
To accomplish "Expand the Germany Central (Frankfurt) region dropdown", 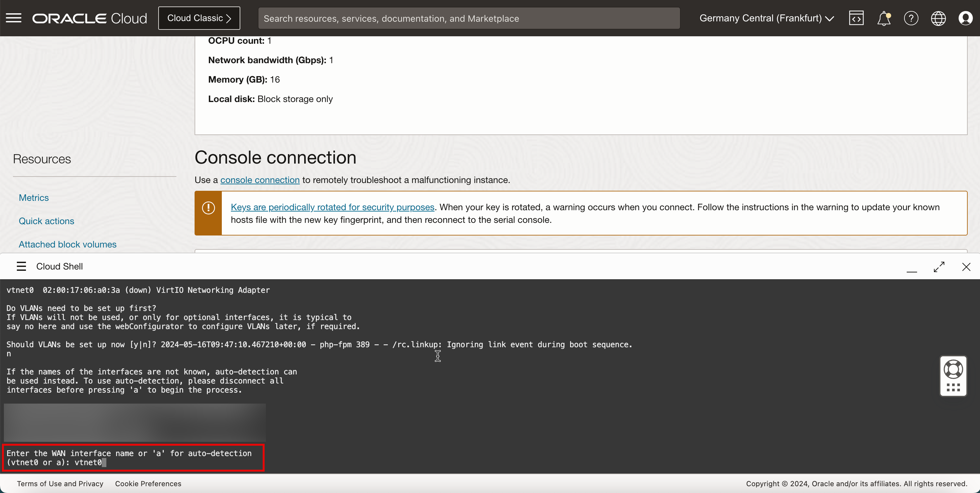I will (x=767, y=18).
